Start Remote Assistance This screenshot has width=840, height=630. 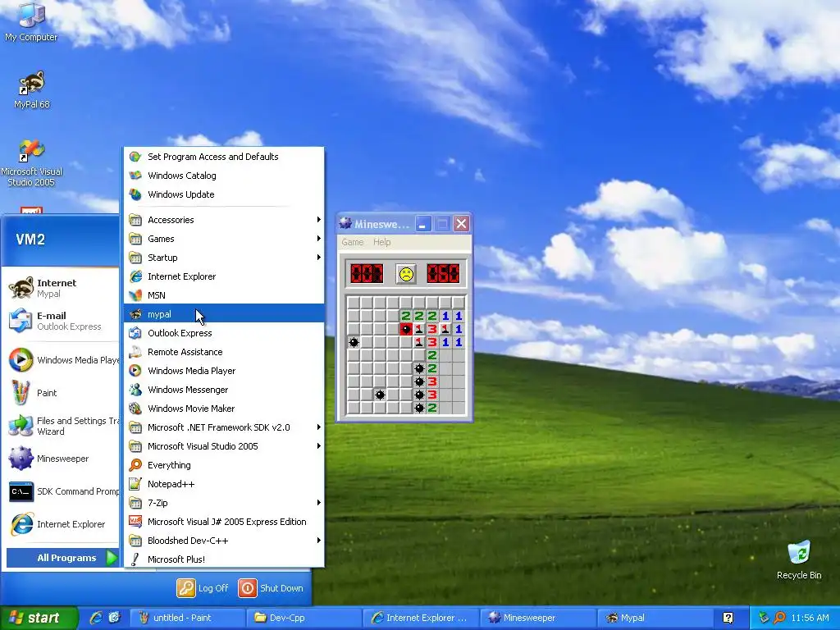coord(224,352)
